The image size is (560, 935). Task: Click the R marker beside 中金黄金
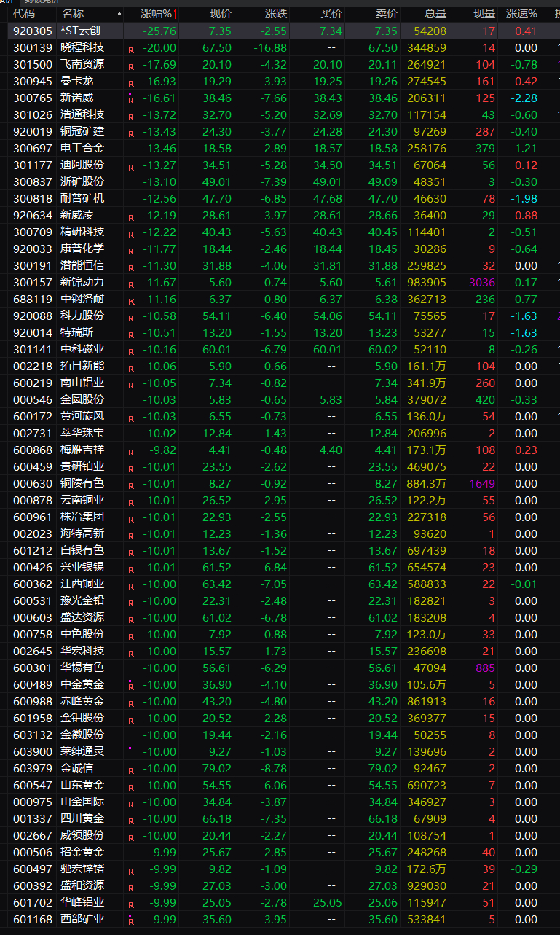click(131, 686)
